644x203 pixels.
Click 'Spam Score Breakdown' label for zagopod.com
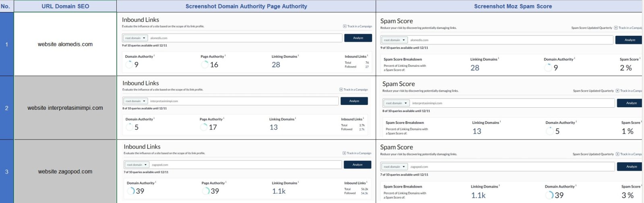pos(403,187)
